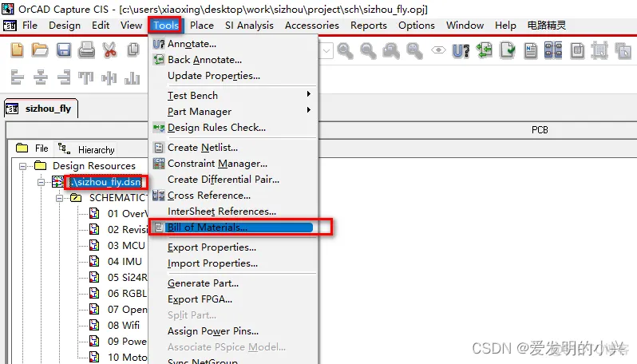Open the Edit menu
Screen dimensions: 637x364
coord(101,26)
